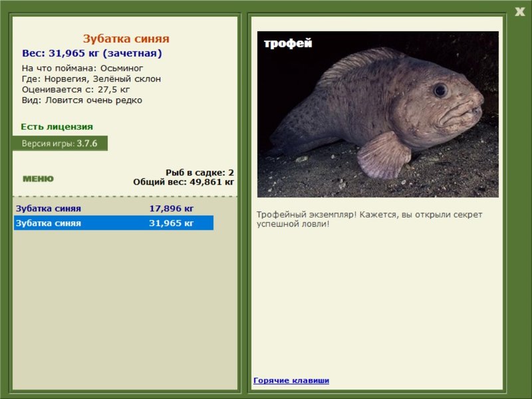Click the trophy fish photo
The image size is (532, 399).
378,114
